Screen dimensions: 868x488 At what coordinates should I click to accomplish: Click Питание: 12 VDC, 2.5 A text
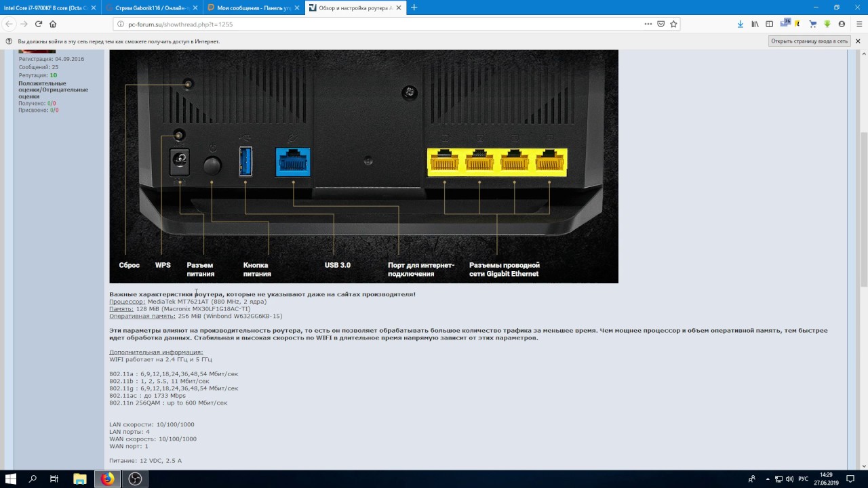(x=145, y=461)
